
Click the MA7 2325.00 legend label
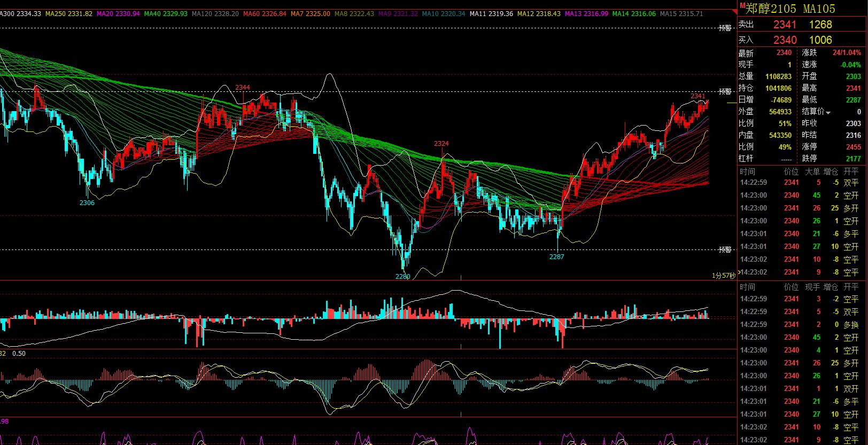[x=311, y=13]
